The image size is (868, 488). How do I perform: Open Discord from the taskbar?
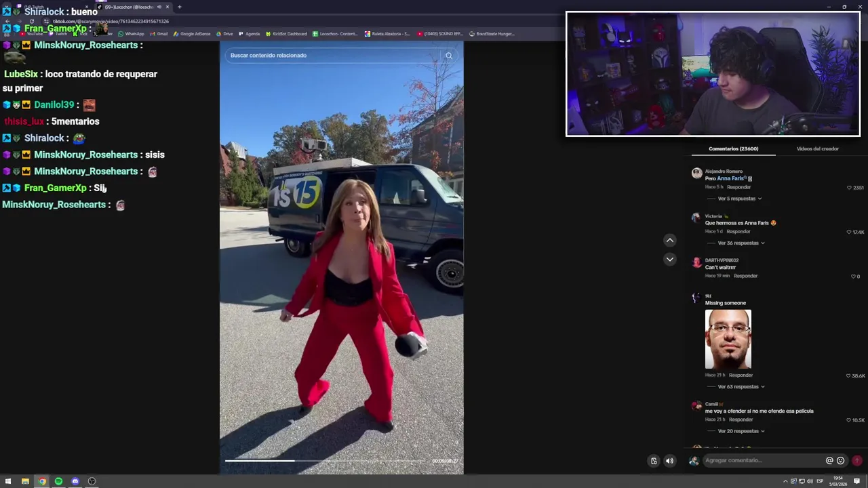[75, 481]
